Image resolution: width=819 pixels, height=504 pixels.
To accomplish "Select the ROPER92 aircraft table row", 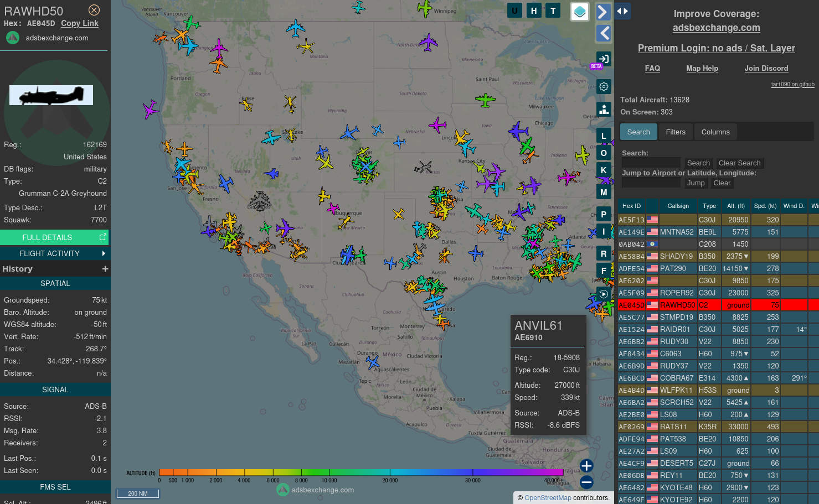I will tap(718, 293).
